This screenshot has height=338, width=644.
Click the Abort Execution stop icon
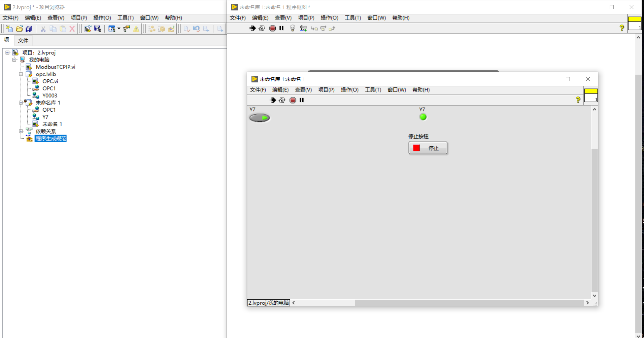pos(273,28)
